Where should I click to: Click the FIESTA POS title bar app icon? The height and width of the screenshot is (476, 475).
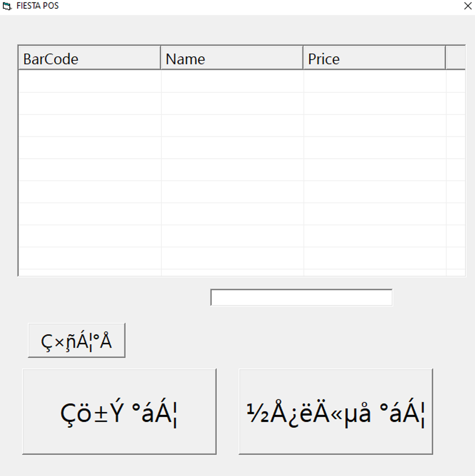7,6
